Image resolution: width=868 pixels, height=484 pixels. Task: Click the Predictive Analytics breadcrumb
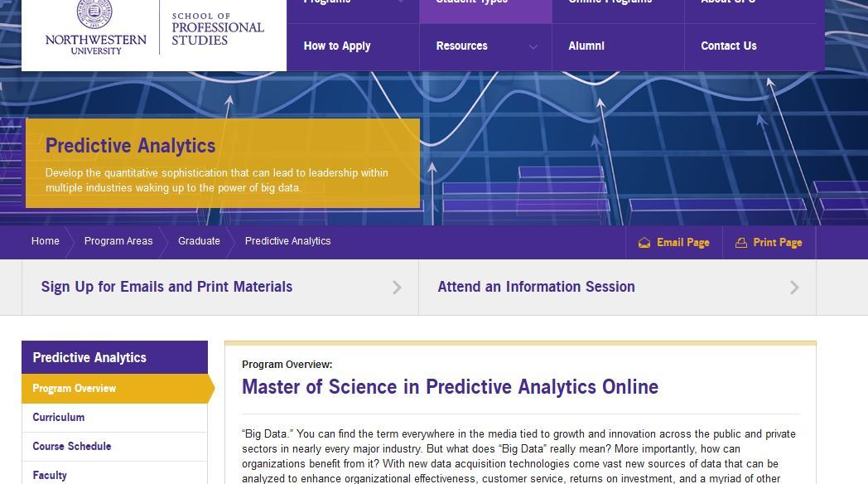(288, 241)
